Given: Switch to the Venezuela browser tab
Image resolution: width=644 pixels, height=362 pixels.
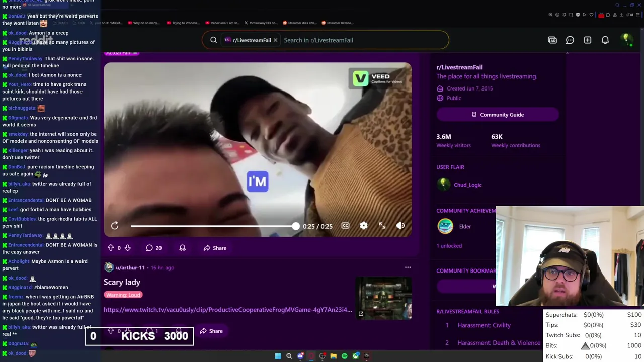Looking at the screenshot, I should (223, 23).
